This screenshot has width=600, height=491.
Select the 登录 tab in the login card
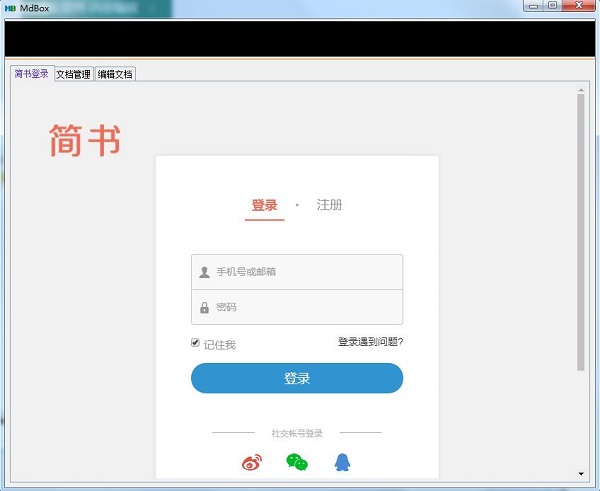point(264,205)
